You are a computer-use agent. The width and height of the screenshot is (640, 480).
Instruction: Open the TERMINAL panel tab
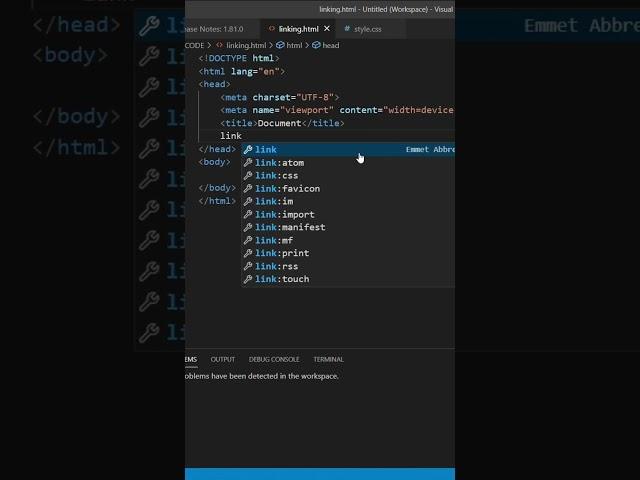tap(328, 359)
